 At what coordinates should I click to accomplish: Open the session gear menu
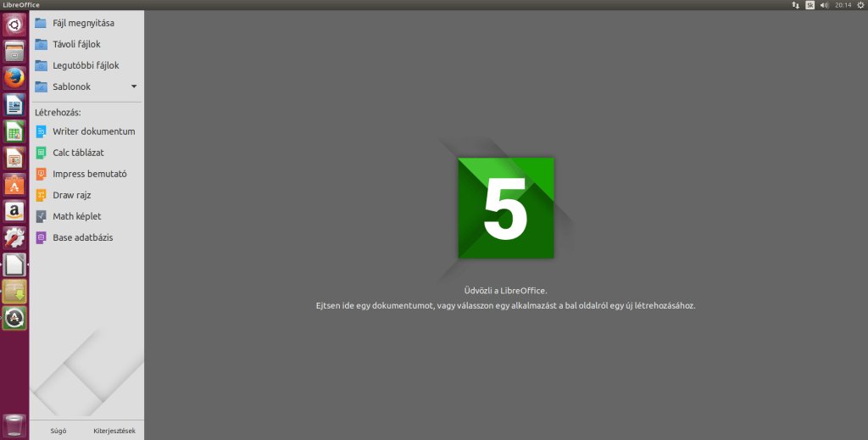pos(860,5)
